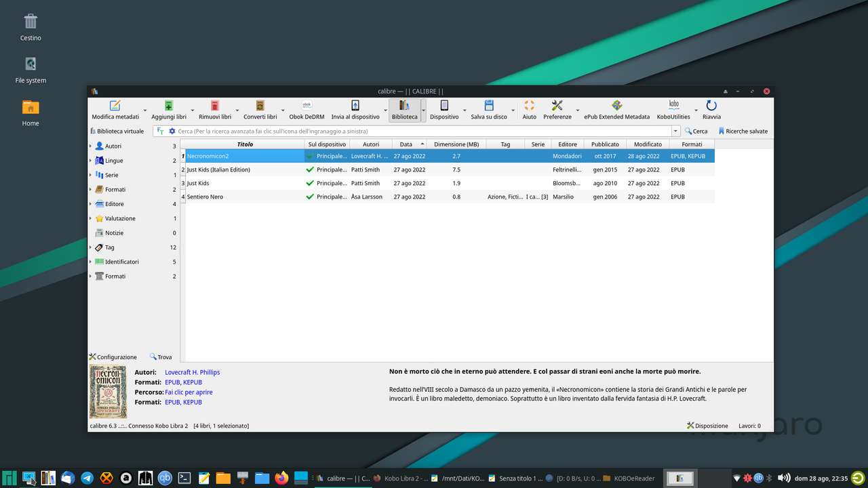Viewport: 868px width, 488px height.
Task: Sort by Formati column header
Action: tap(692, 144)
